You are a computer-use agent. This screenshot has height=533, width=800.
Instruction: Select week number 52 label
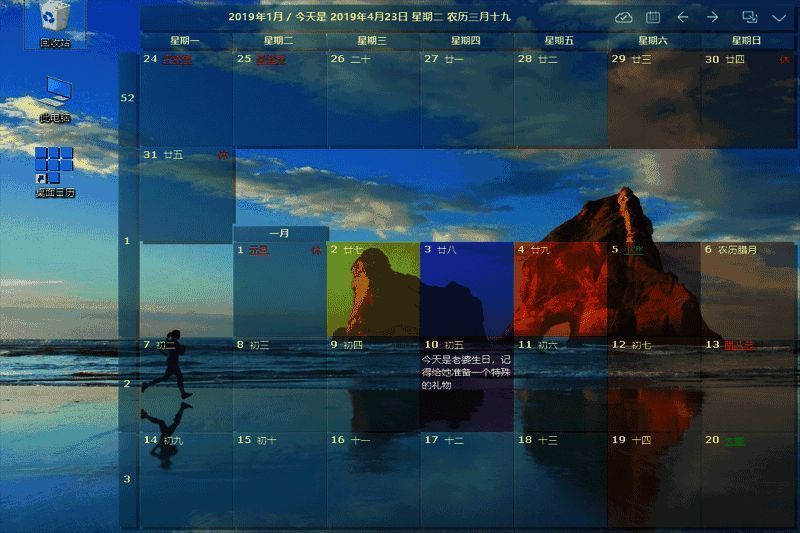[x=128, y=98]
